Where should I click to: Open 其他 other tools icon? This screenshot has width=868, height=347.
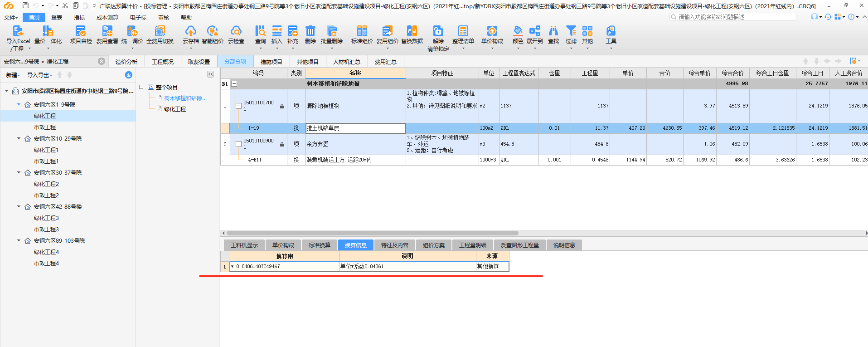[x=587, y=35]
